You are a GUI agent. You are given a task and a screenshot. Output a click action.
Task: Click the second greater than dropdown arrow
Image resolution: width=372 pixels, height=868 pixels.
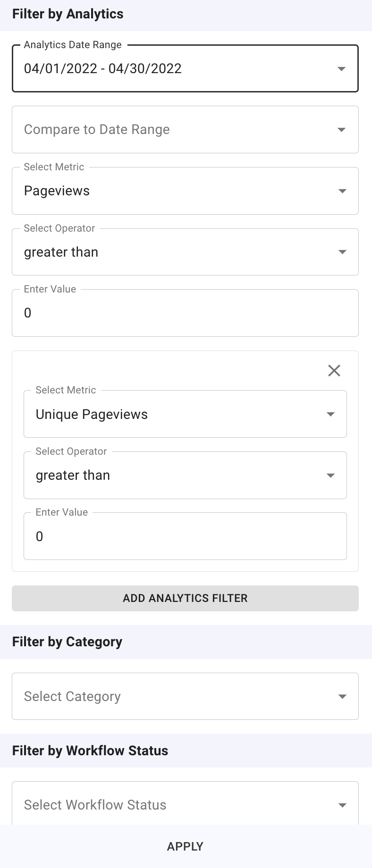330,476
